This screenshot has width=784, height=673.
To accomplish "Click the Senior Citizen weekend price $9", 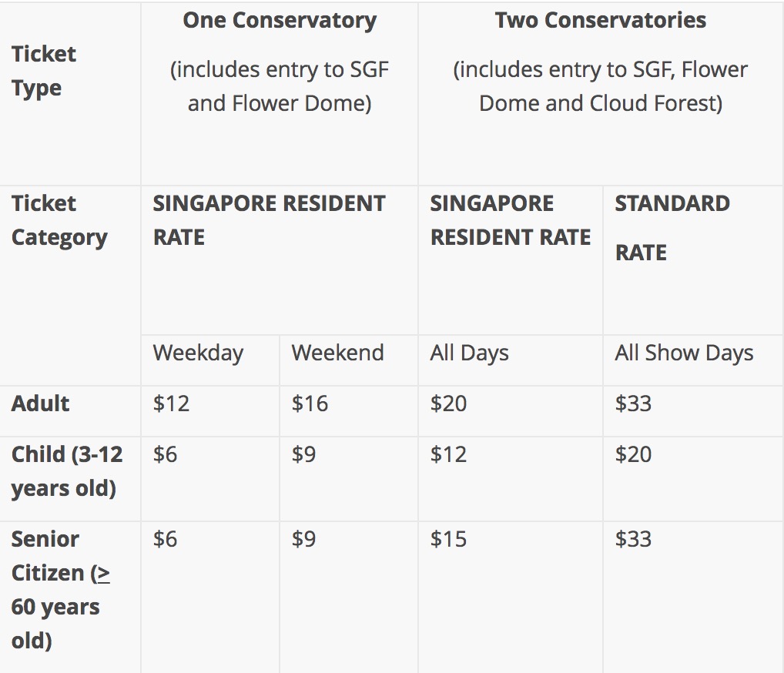I will pyautogui.click(x=303, y=539).
